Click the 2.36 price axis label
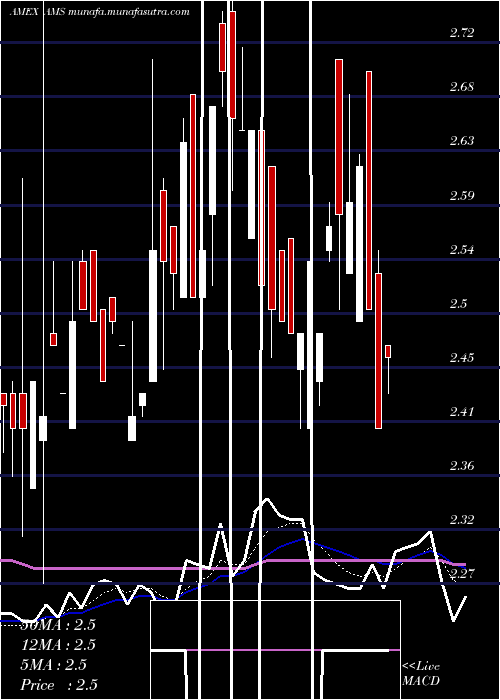Image resolution: width=500 pixels, height=700 pixels. coord(462,466)
